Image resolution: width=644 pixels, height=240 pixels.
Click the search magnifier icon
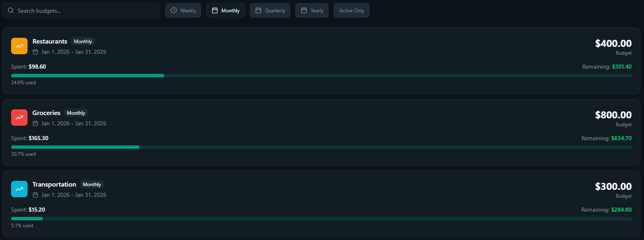pos(11,10)
